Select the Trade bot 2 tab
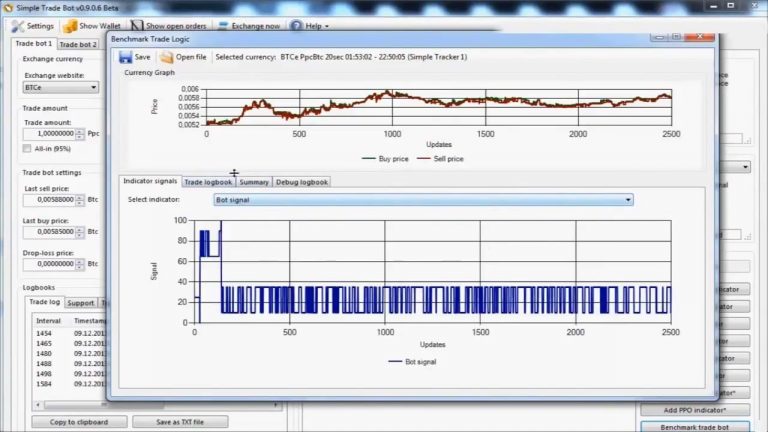 pyautogui.click(x=78, y=45)
